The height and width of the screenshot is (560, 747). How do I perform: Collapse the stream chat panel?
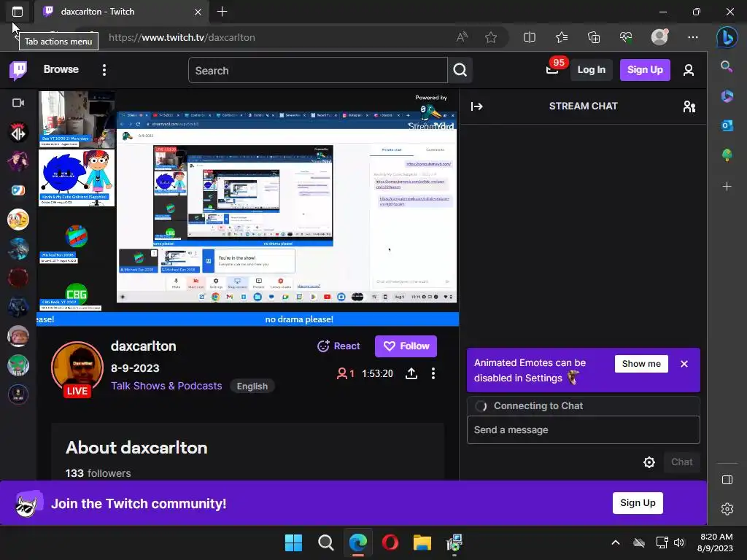[x=476, y=106]
